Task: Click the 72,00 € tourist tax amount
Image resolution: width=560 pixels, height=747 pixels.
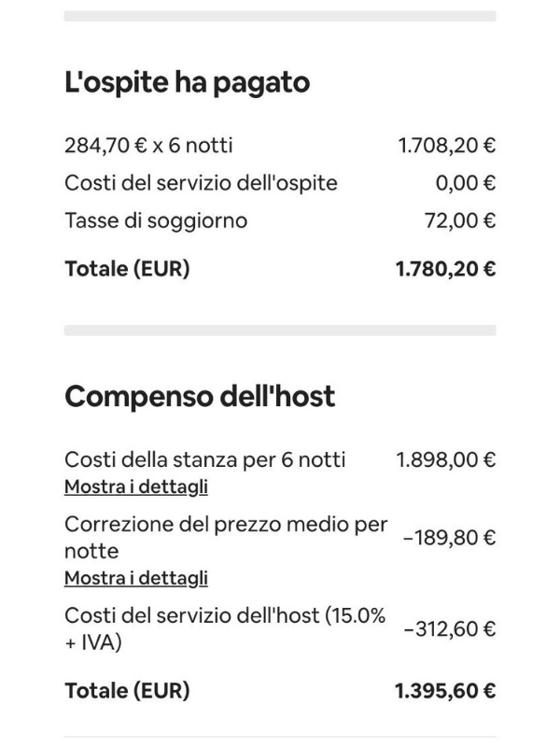Action: (459, 221)
